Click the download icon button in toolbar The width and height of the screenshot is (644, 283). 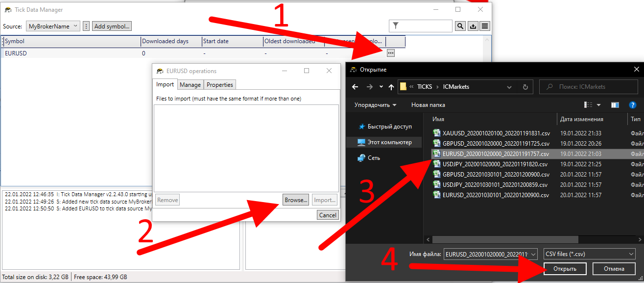pos(473,26)
